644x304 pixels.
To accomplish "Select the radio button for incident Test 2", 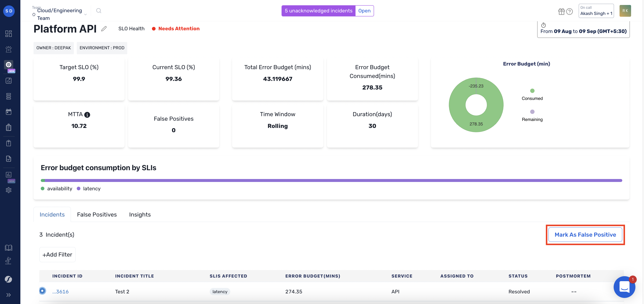I will [43, 290].
